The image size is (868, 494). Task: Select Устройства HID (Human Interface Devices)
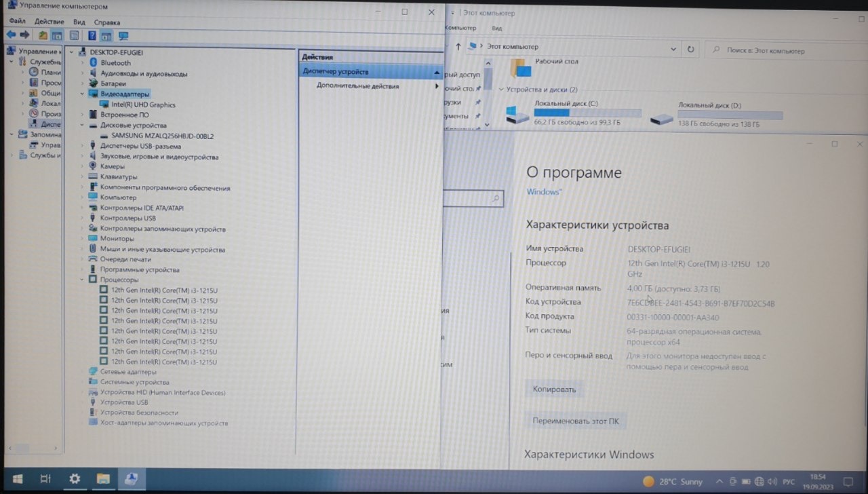163,392
